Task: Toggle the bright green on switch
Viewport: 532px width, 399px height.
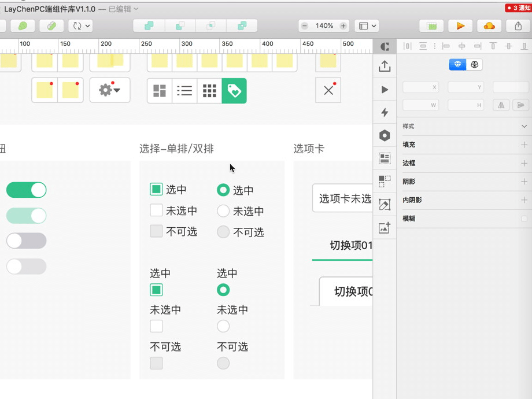Action: click(27, 190)
